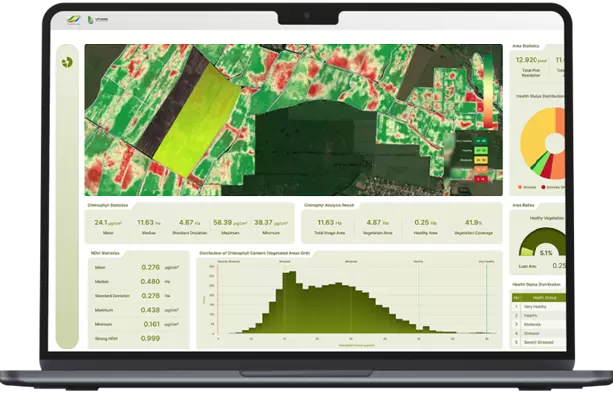Select light green Healthy legend swatch
This screenshot has height=394, width=613.
tap(480, 150)
